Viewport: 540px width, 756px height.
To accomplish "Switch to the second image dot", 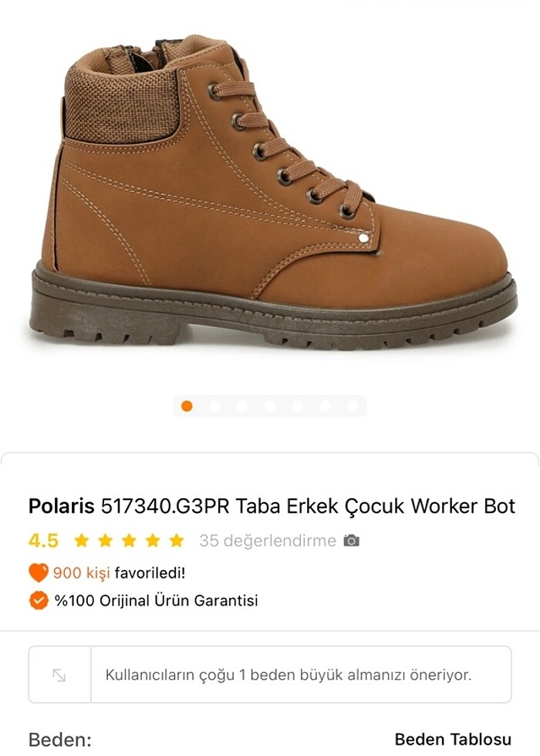I will tap(214, 406).
